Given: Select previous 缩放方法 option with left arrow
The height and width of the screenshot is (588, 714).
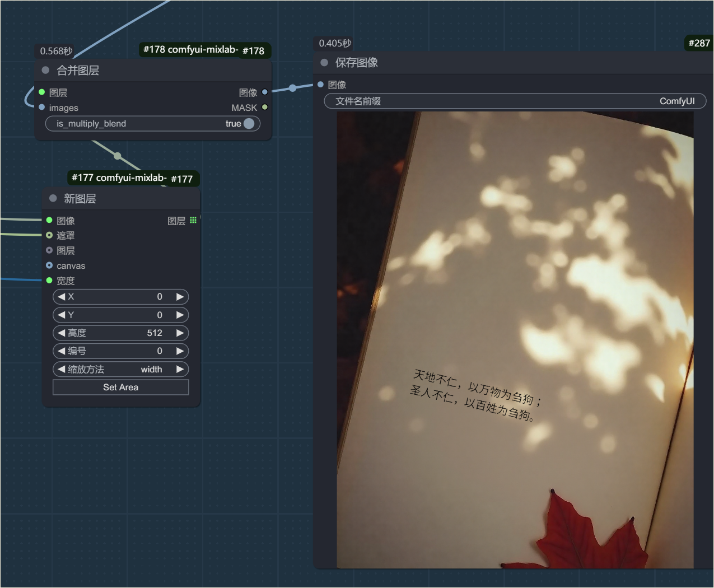Looking at the screenshot, I should pos(62,369).
